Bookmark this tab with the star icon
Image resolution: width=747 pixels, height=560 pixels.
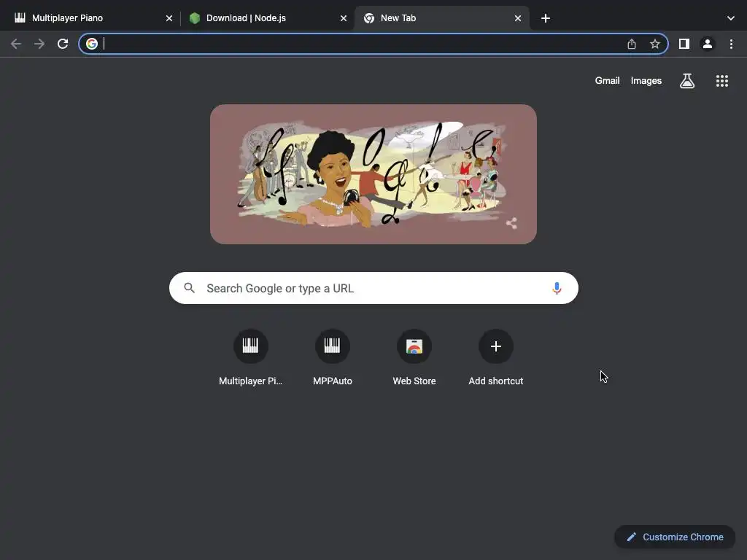pyautogui.click(x=655, y=44)
